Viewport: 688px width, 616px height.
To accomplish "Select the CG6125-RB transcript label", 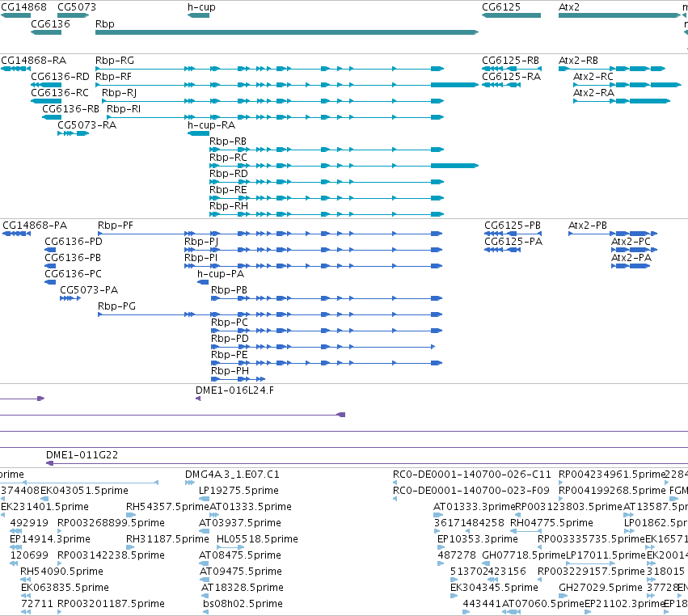I will tap(510, 60).
